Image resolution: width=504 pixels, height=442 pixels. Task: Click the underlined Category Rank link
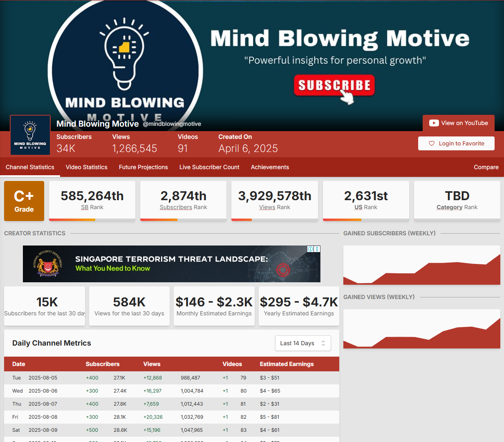[449, 207]
